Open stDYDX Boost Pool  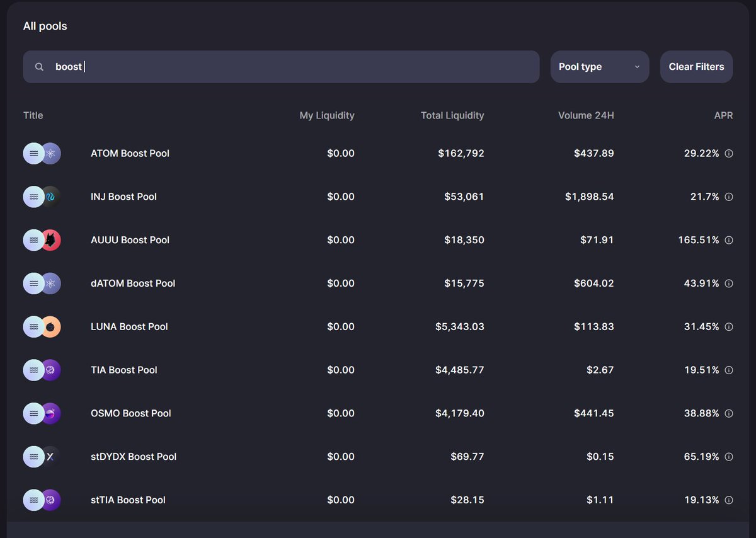click(x=134, y=457)
